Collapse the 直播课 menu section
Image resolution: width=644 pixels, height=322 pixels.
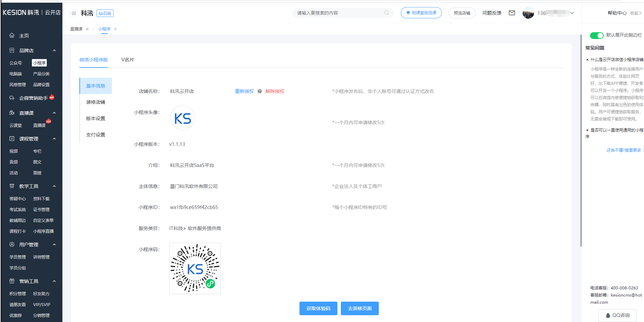pyautogui.click(x=54, y=113)
